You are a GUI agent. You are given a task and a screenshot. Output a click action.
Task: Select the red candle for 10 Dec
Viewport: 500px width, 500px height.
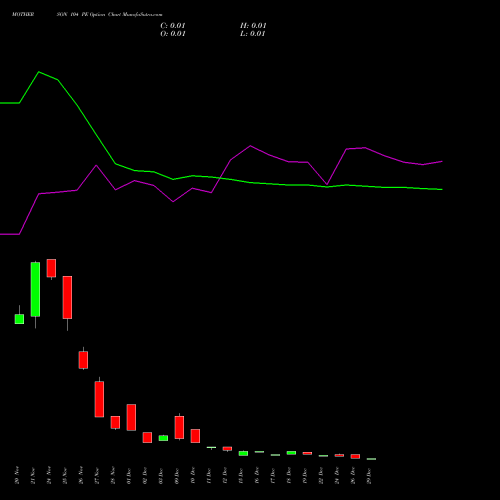(195, 436)
